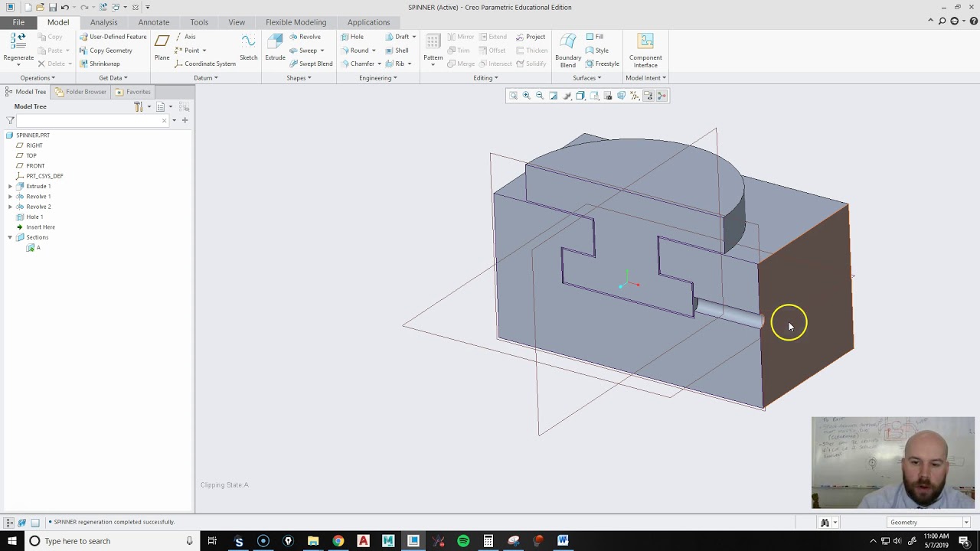
Task: Open the Editing group dropdown
Action: point(485,78)
